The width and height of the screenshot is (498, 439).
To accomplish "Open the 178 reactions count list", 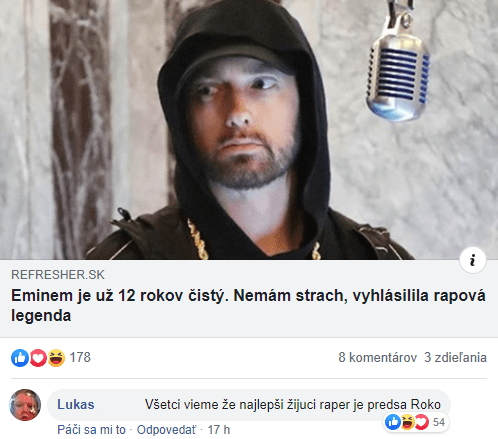I will tap(80, 357).
